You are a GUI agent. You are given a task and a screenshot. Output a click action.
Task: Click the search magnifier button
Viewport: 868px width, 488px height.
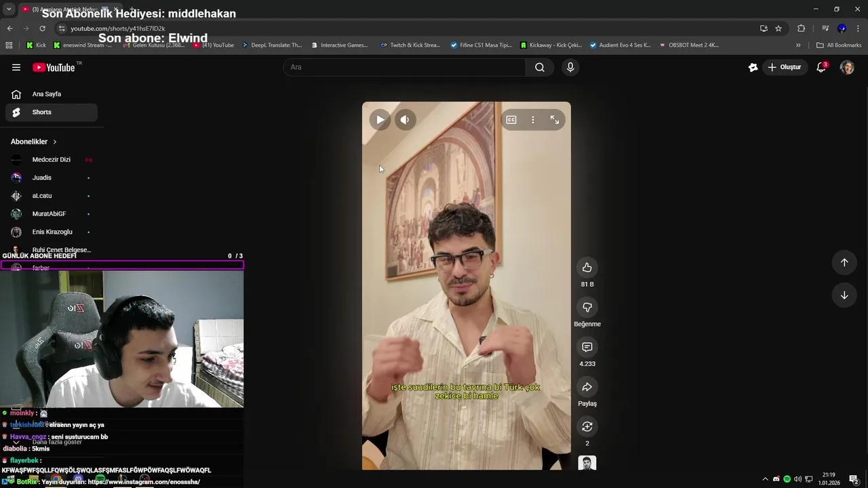tap(540, 67)
